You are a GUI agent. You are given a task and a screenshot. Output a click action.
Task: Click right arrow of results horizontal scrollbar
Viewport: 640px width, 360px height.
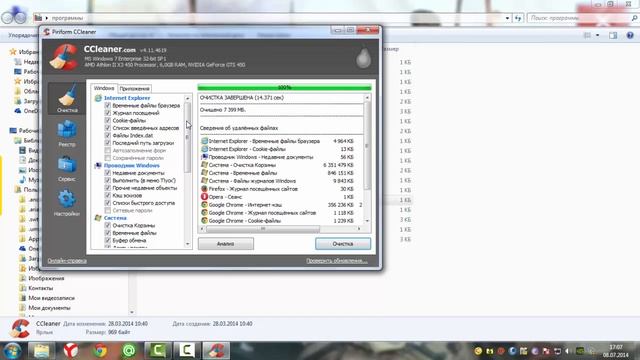click(359, 229)
